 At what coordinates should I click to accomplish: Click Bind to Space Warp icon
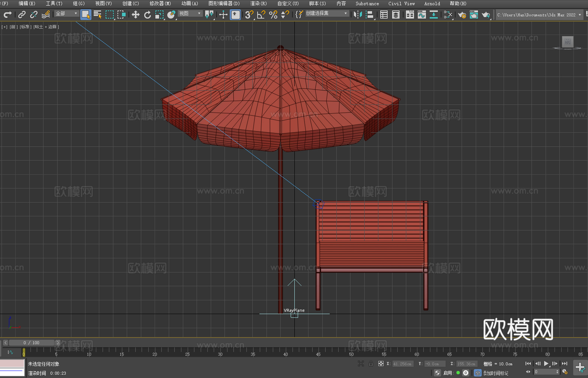[x=46, y=14]
